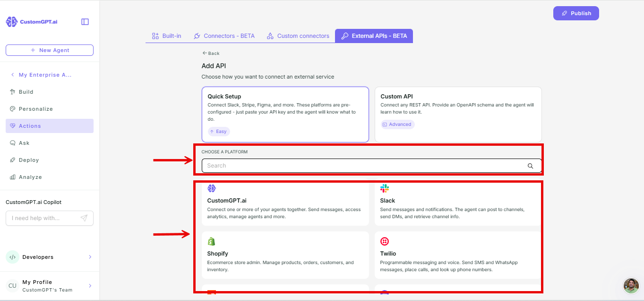The image size is (644, 301).
Task: Click the Shopify bag logo icon
Action: 211,241
